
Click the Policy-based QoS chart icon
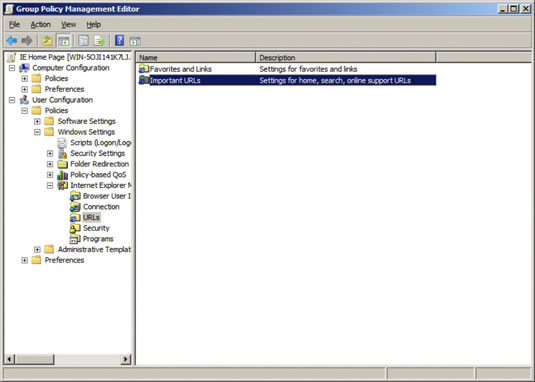click(62, 175)
